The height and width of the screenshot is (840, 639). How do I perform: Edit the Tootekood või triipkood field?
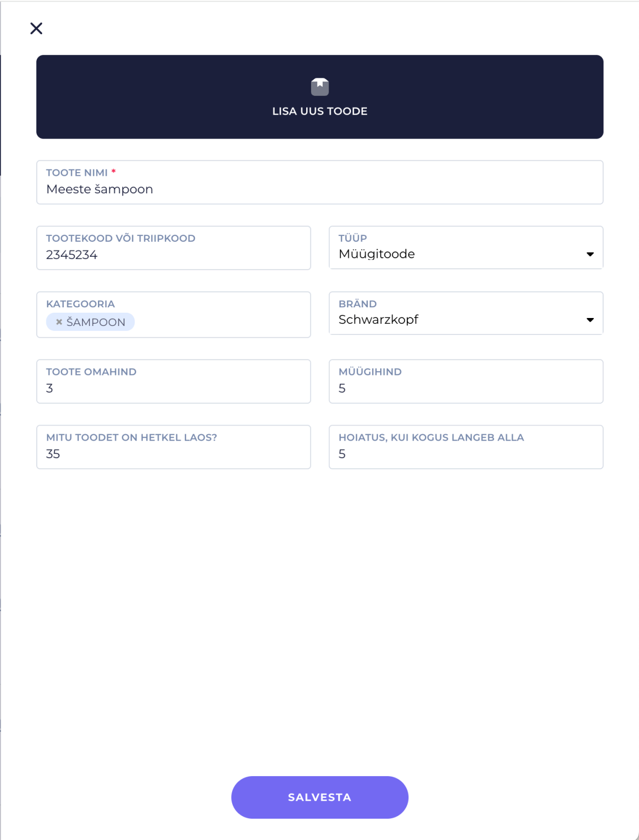[174, 248]
